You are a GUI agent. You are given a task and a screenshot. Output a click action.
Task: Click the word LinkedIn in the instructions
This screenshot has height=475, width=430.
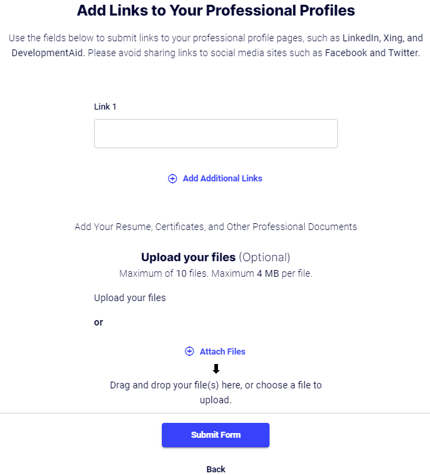point(360,38)
